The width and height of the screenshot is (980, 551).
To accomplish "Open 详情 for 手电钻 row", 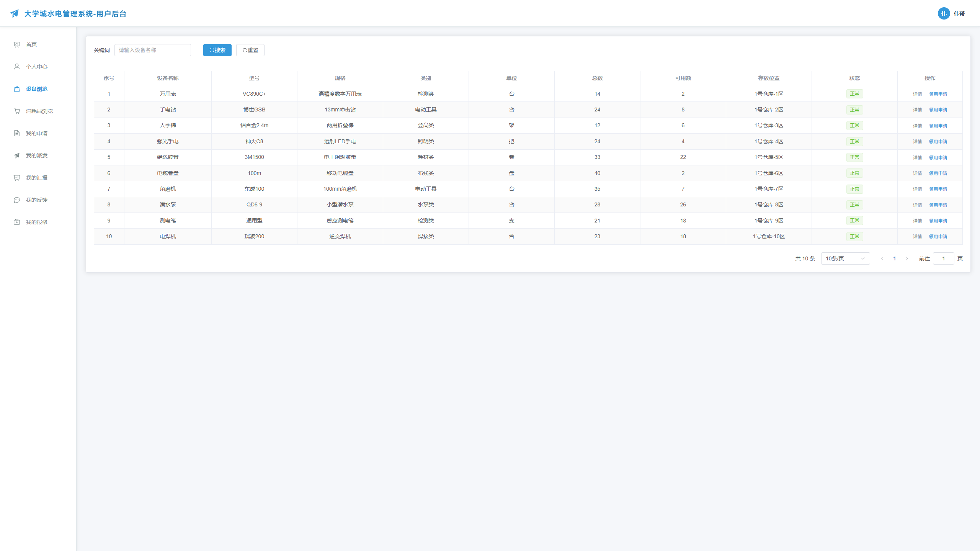I will pos(917,110).
